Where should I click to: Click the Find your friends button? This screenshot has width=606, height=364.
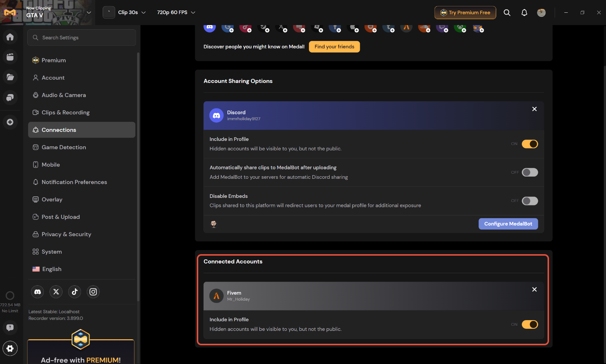(x=334, y=46)
